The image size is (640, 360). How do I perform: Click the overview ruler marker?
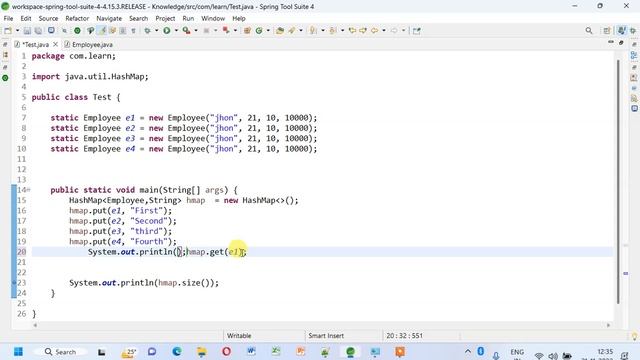click(x=626, y=273)
